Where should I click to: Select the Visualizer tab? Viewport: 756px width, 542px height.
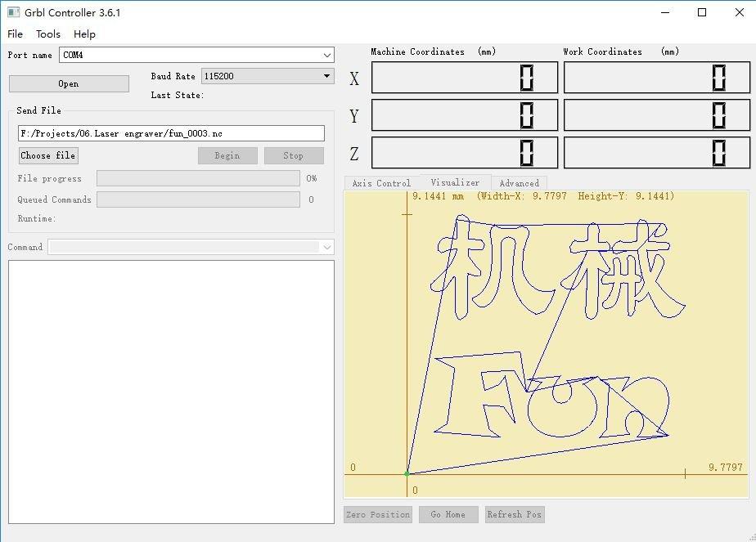click(455, 182)
